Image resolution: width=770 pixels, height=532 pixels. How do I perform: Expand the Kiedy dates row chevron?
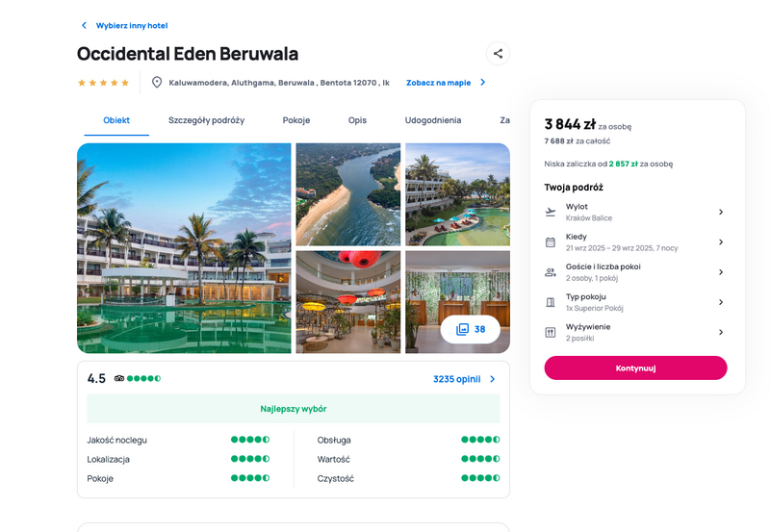[721, 242]
